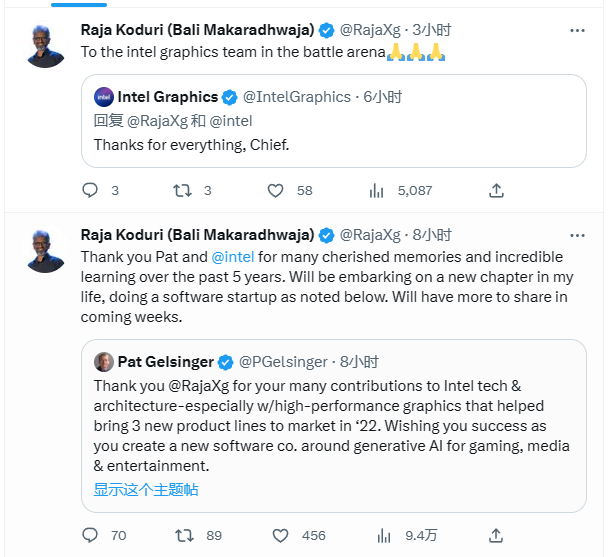
Task: Like the second tweet with 456 likes
Action: (277, 535)
